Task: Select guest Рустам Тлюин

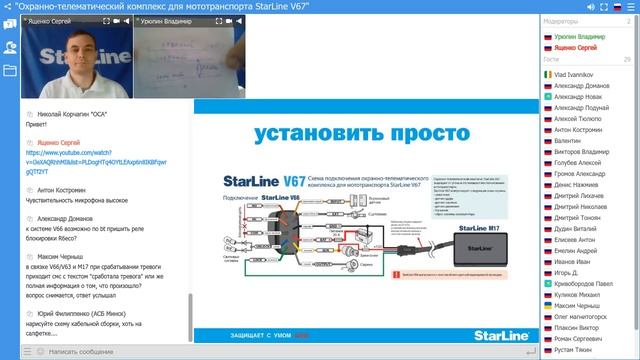Action: tap(573, 350)
